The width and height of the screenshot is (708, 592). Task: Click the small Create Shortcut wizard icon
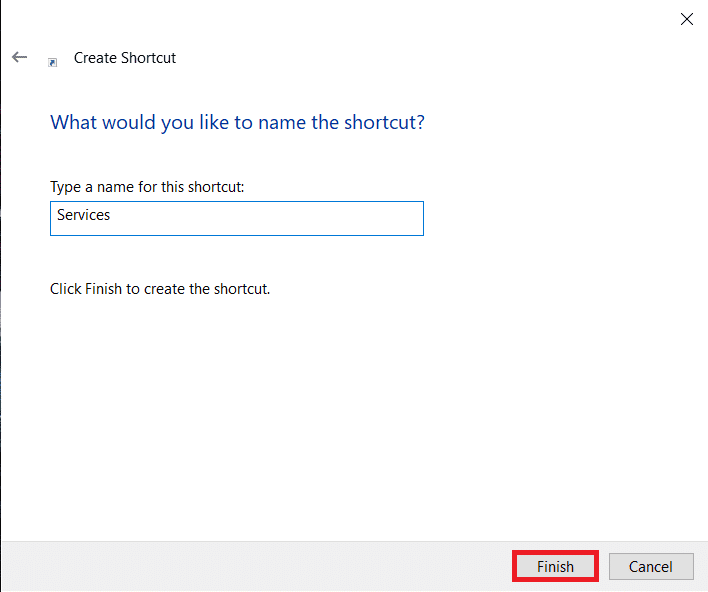pos(53,61)
